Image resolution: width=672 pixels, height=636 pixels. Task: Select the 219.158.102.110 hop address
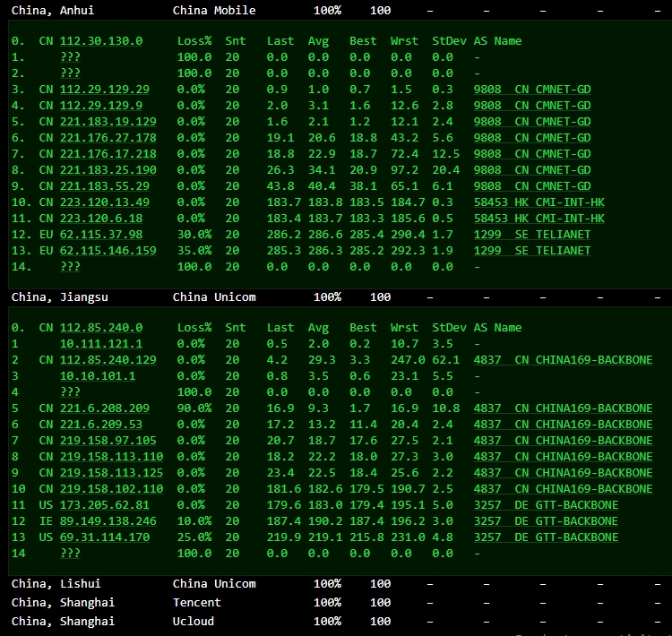[111, 489]
